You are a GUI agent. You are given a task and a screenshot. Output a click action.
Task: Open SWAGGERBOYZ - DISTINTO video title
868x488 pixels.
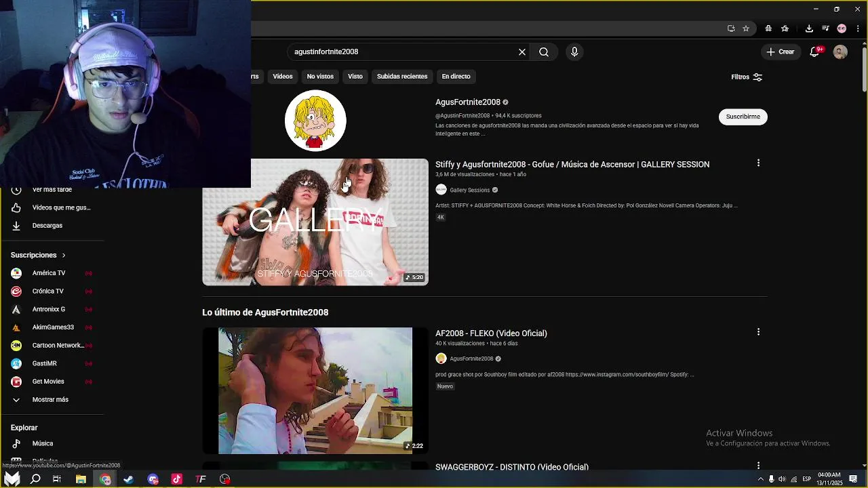point(512,467)
